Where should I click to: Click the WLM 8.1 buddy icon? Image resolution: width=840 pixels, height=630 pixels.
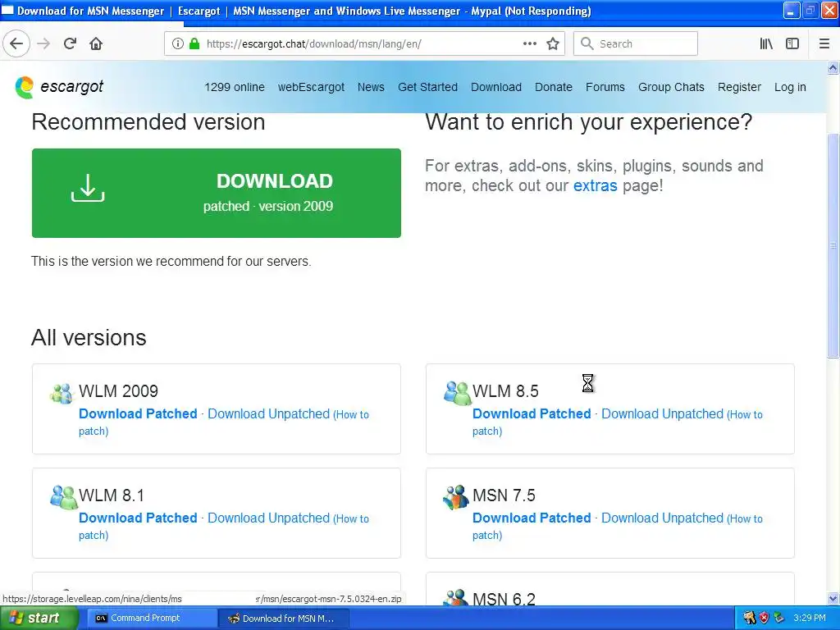coord(63,497)
